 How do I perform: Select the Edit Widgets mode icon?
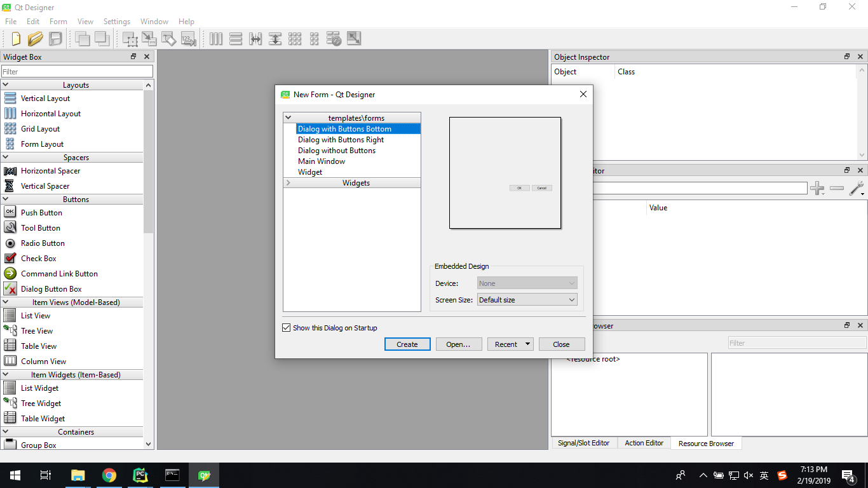pyautogui.click(x=130, y=39)
